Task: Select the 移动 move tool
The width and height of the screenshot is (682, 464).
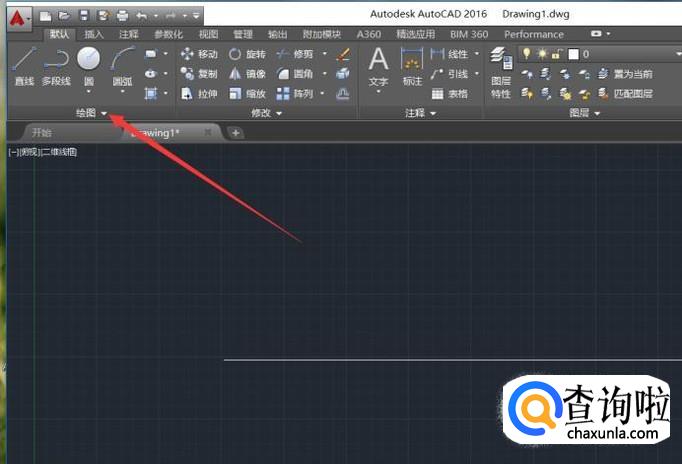Action: (x=199, y=54)
